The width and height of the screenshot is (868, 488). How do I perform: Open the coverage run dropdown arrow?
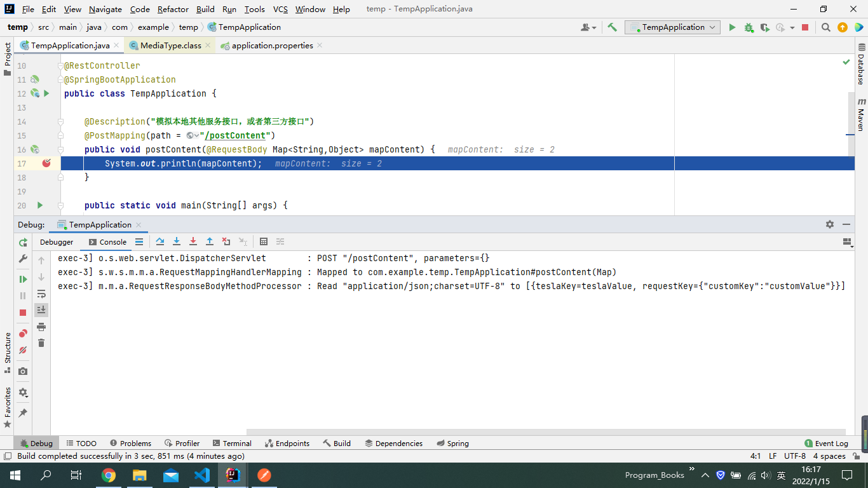(792, 27)
